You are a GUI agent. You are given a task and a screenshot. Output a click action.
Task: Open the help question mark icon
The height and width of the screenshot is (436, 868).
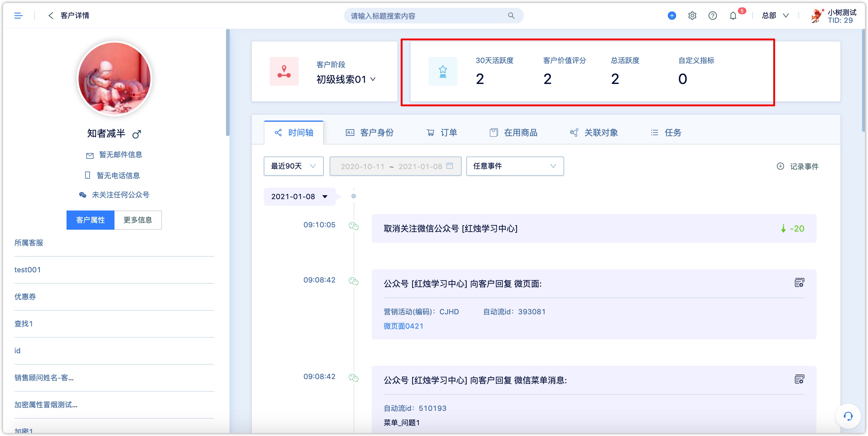click(x=712, y=16)
